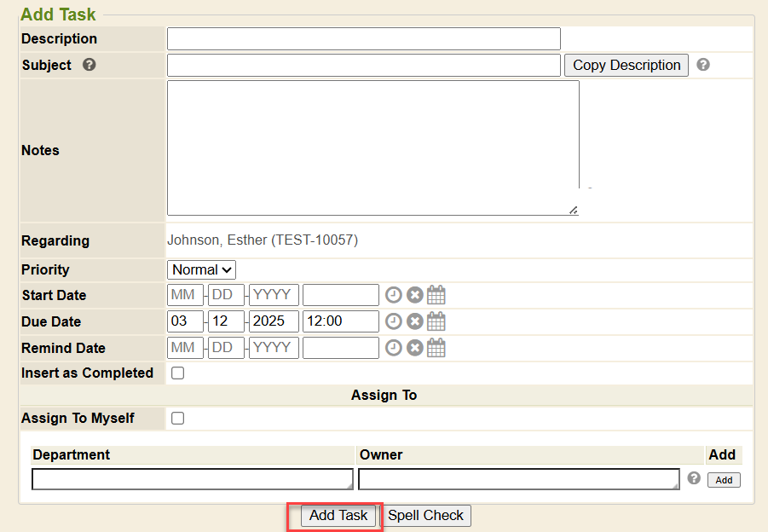The height and width of the screenshot is (532, 768).
Task: Open the calendar picker for Due Date
Action: (x=436, y=321)
